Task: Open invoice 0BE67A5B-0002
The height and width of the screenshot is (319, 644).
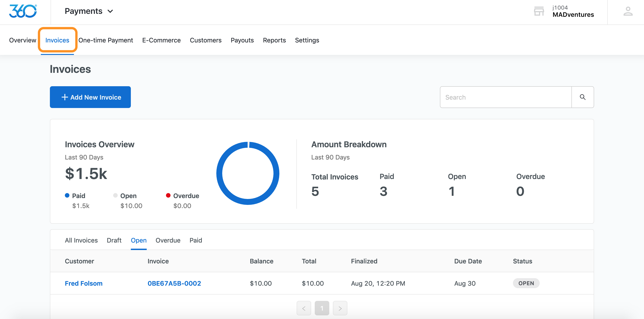Action: point(174,283)
